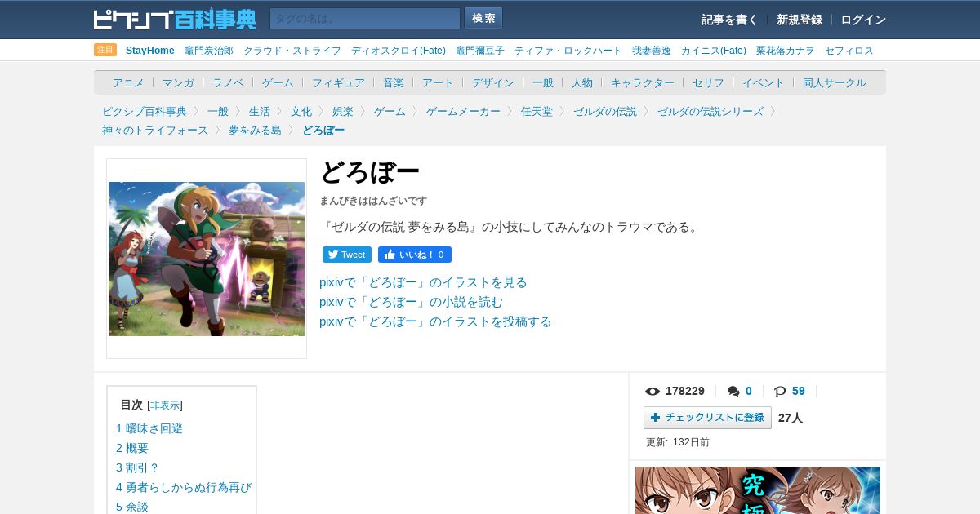Image resolution: width=980 pixels, height=514 pixels.
Task: Click the comments speech bubble icon
Action: pos(734,392)
